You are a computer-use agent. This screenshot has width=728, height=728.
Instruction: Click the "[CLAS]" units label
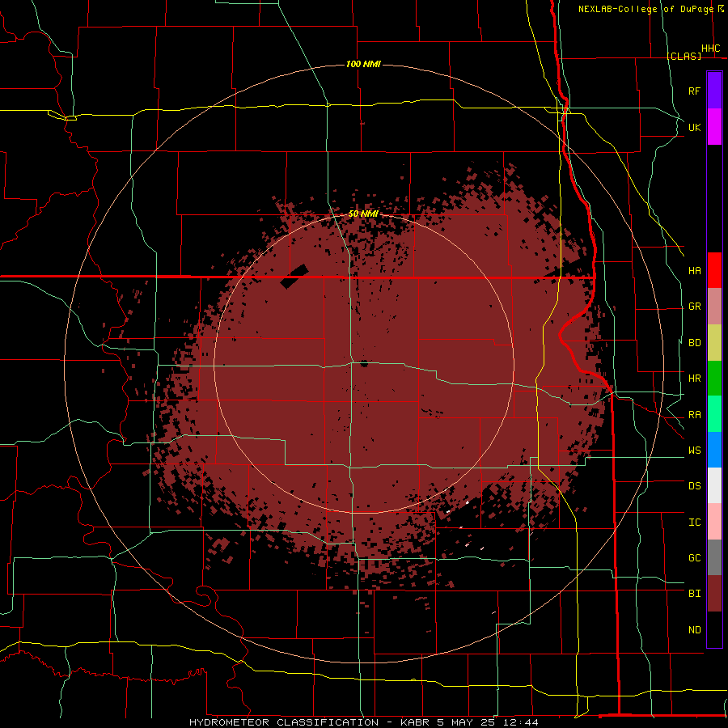(x=684, y=56)
